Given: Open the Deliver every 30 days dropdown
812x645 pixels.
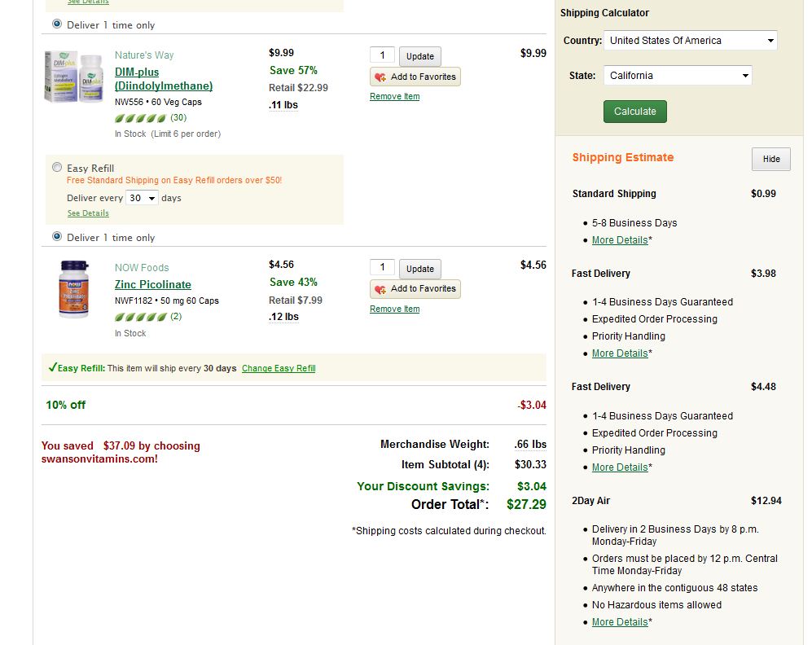Looking at the screenshot, I should point(142,198).
